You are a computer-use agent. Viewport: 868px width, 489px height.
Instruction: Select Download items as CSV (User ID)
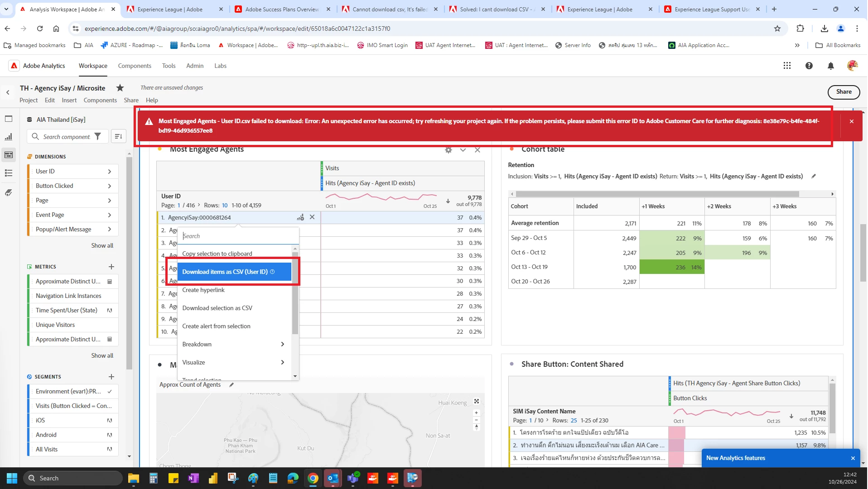point(234,272)
